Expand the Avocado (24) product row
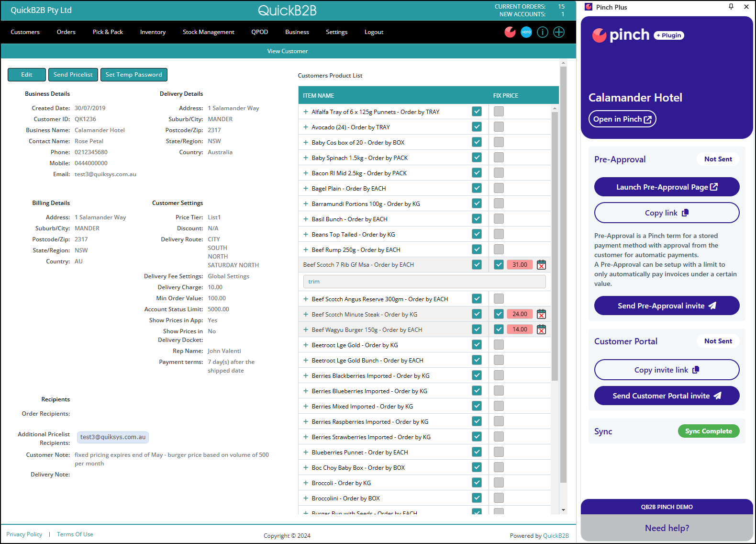The width and height of the screenshot is (756, 544). coord(306,127)
